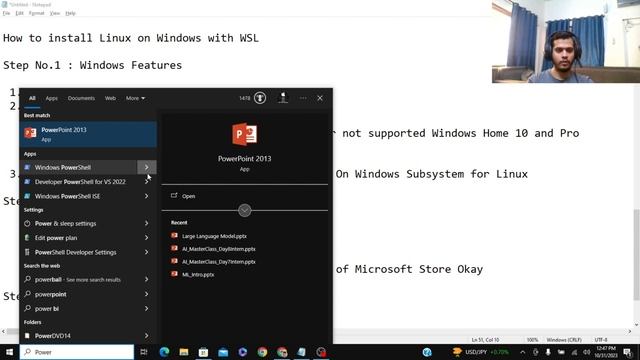
Task: Switch to Web search tab
Action: [x=110, y=98]
